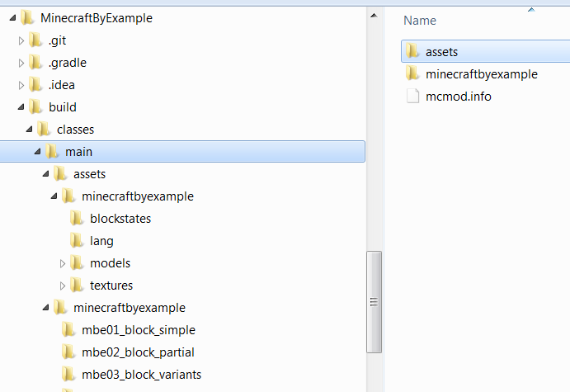The image size is (570, 392).
Task: Select the mbe03_block_variants tree item
Action: click(x=142, y=375)
